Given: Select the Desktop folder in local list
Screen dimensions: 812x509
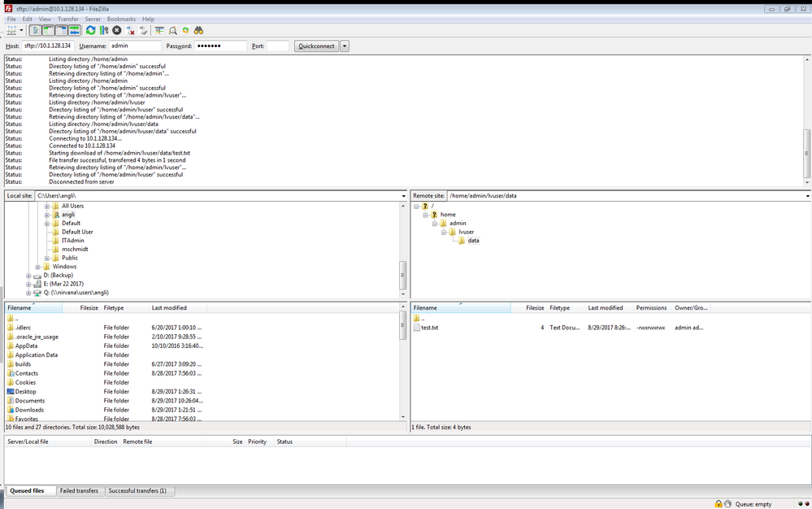Looking at the screenshot, I should coord(25,392).
